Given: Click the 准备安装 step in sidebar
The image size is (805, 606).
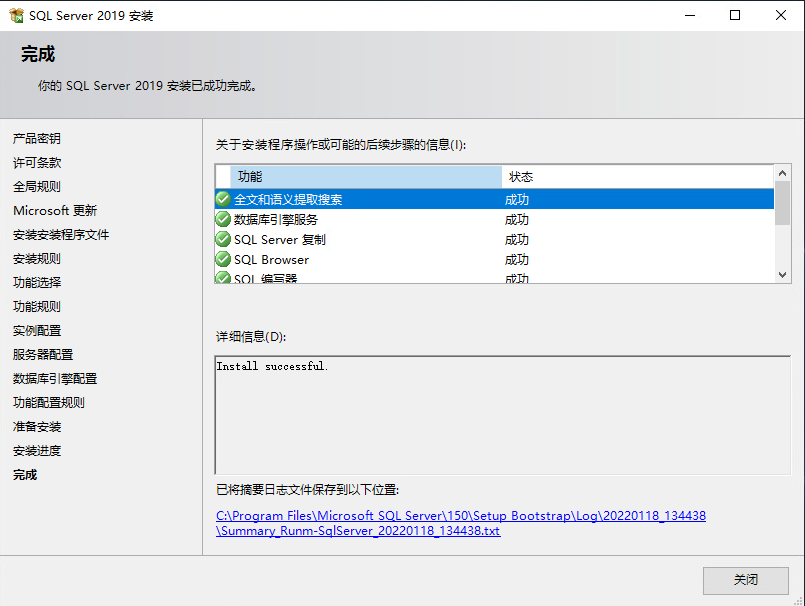Looking at the screenshot, I should point(37,426).
